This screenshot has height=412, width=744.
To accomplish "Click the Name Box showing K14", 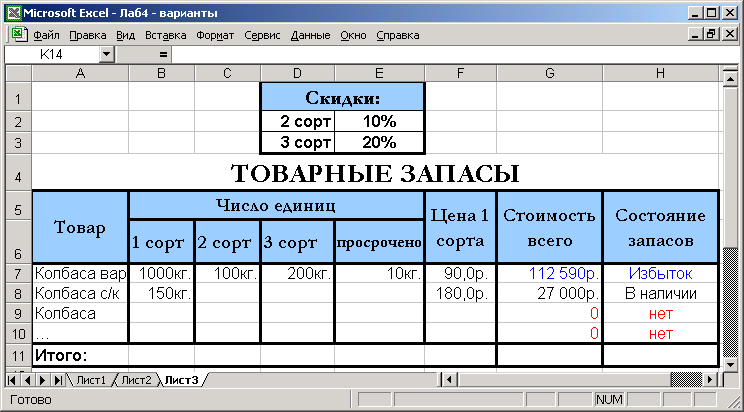I will (x=52, y=55).
